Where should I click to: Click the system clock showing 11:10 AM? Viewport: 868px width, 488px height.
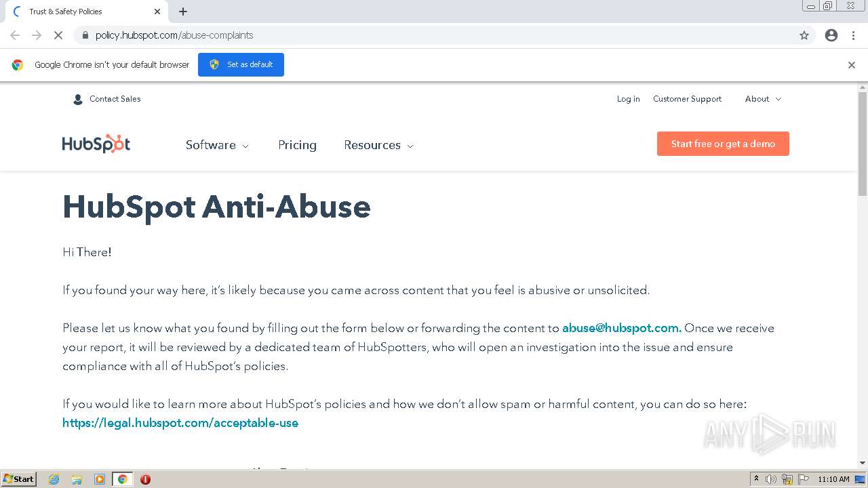(833, 479)
